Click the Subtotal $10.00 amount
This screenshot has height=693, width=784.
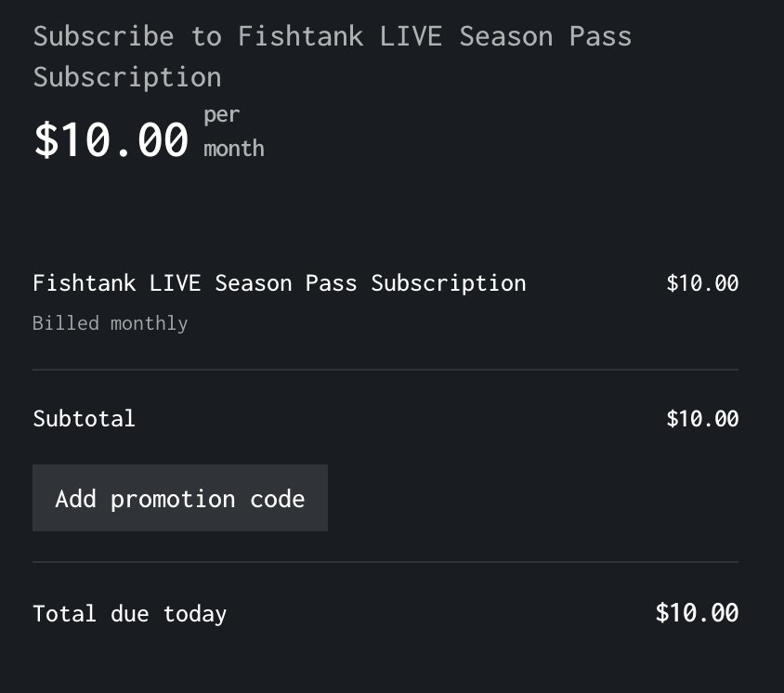pos(702,419)
